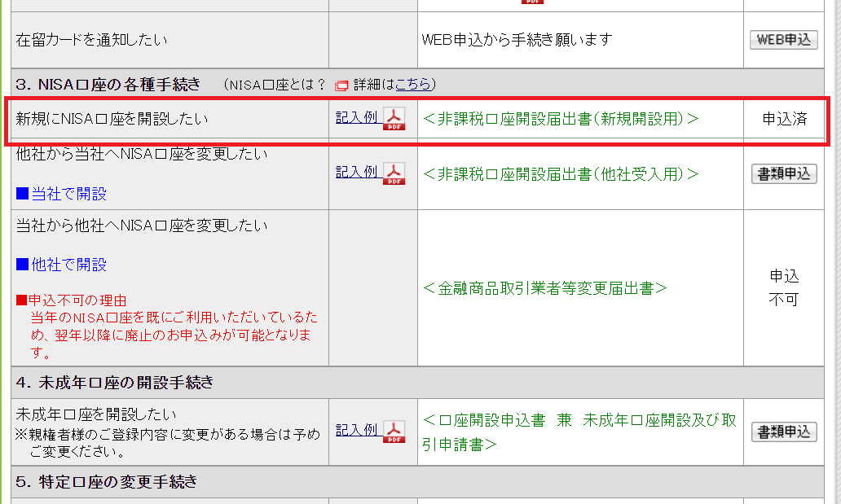The height and width of the screenshot is (504, 841).
Task: Open 記入例 link in the 未成年口座 row
Action: click(x=356, y=430)
